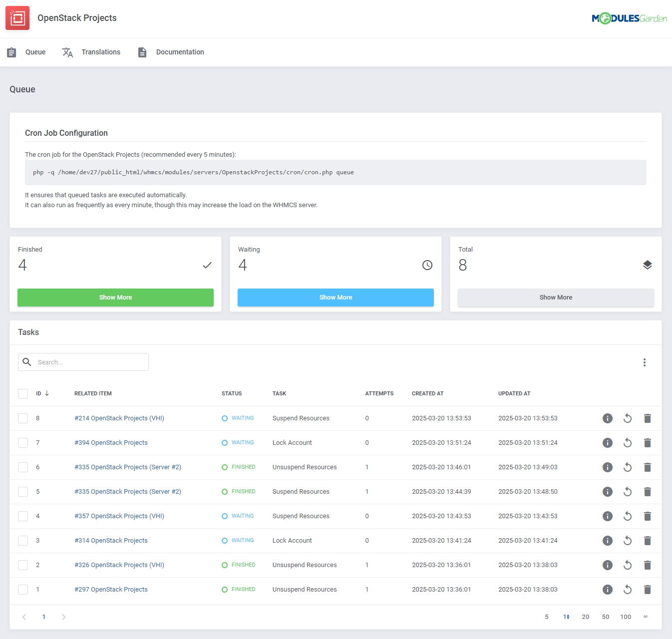Open the Tasks table options menu
This screenshot has width=672, height=639.
pyautogui.click(x=645, y=362)
